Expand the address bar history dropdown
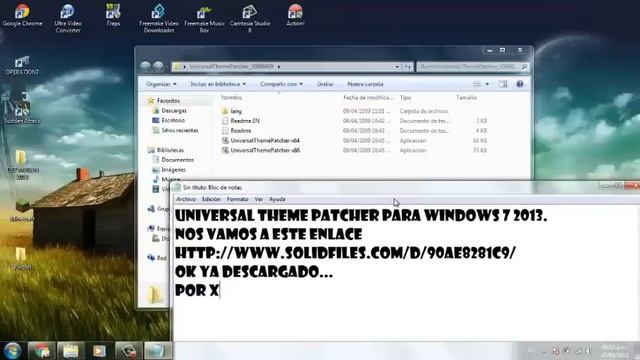Image resolution: width=640 pixels, height=360 pixels. click(x=397, y=67)
